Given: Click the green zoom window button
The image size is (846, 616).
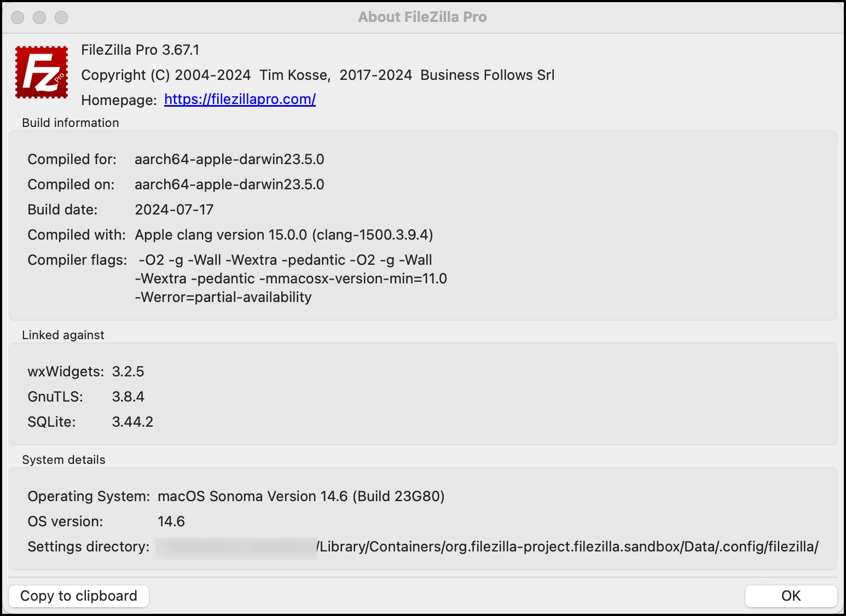Looking at the screenshot, I should 61,18.
